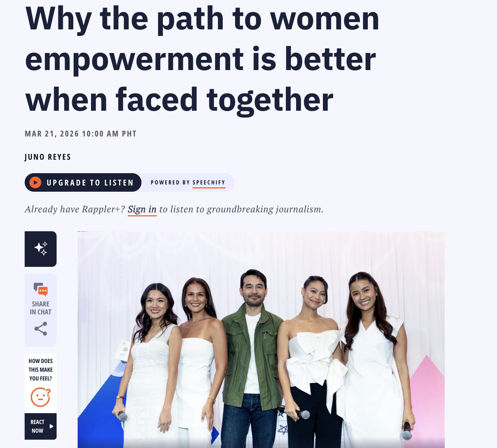Click the Upgrade to Listen button
This screenshot has height=448, width=497.
pyautogui.click(x=83, y=182)
